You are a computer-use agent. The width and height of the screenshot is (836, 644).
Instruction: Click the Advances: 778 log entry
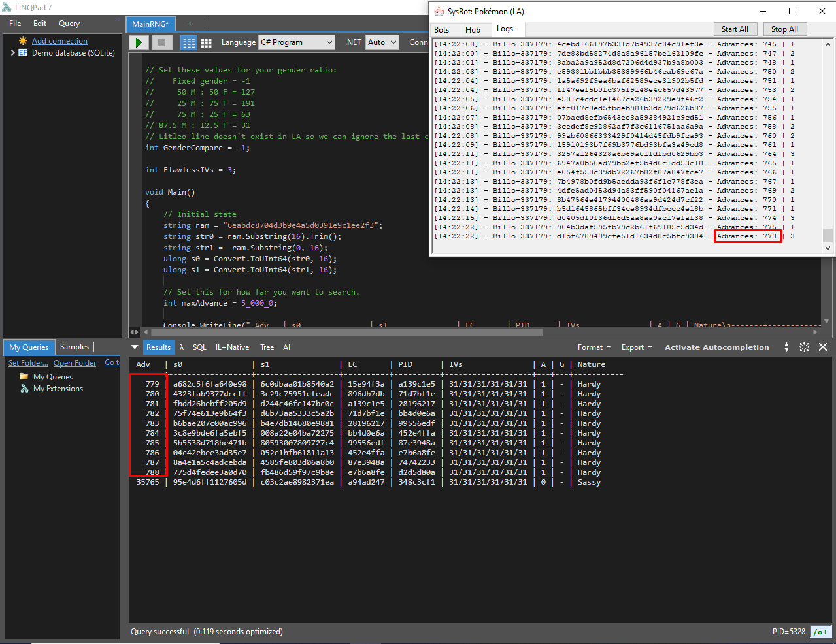(747, 236)
